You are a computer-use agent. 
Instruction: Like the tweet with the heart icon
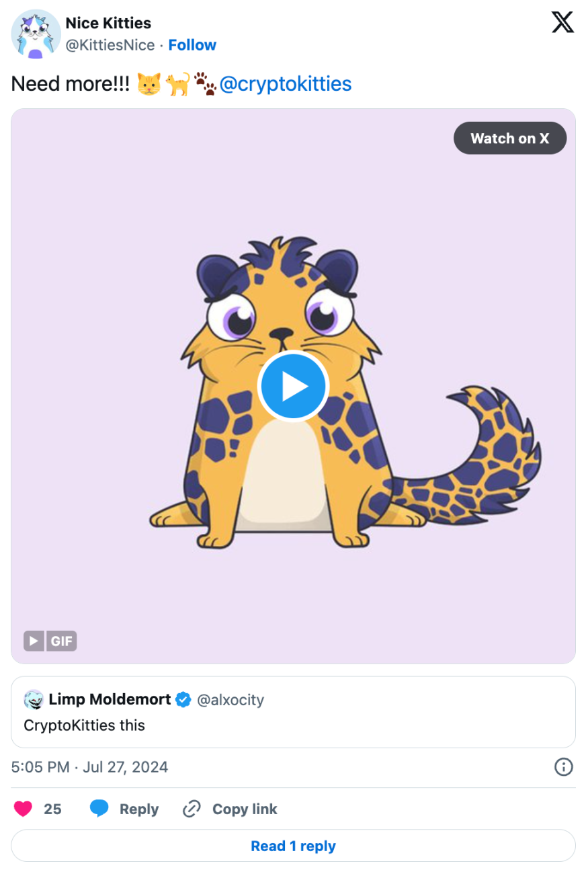(x=24, y=809)
